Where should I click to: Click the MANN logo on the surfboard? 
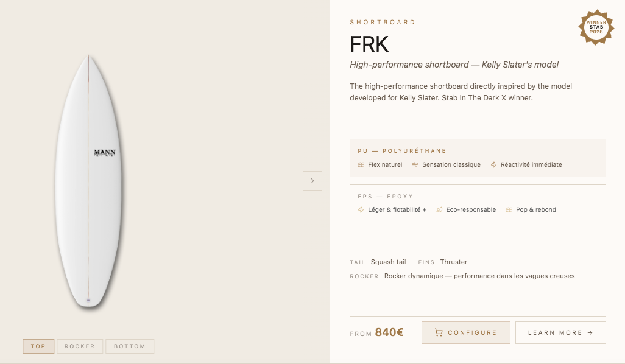(x=105, y=153)
